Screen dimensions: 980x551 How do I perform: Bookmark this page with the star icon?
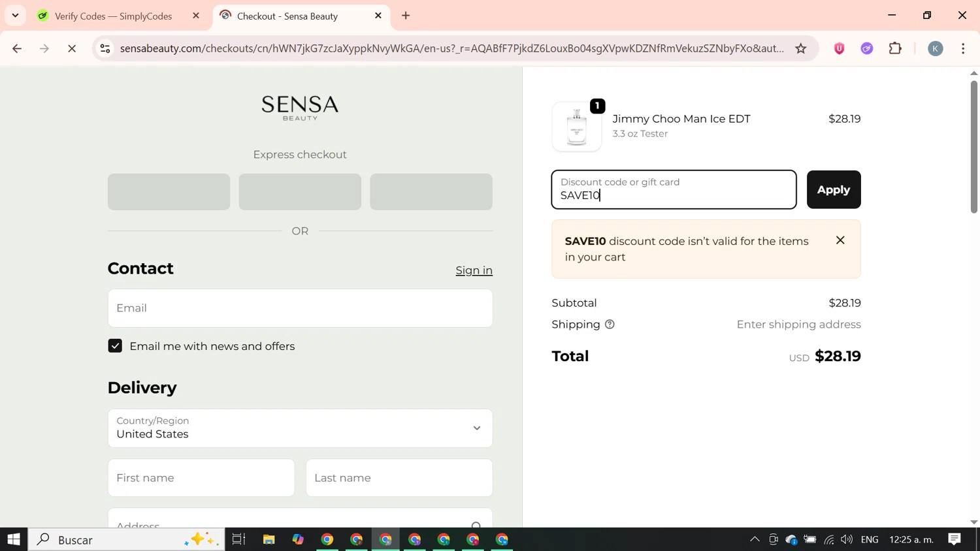[801, 48]
